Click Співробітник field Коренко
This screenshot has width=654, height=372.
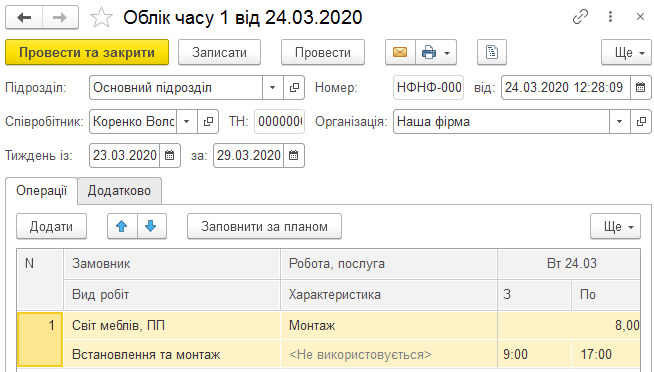pos(133,121)
